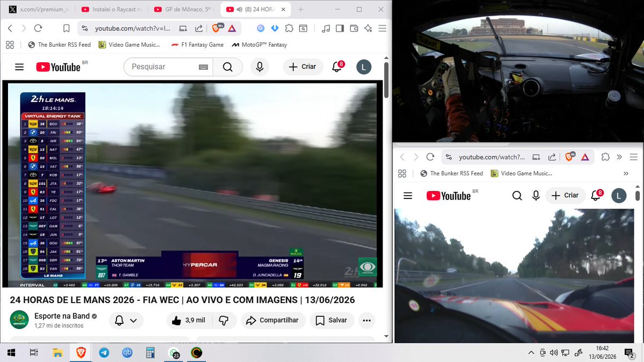
Task: Click Brave Shields icon in left window
Action: [217, 28]
